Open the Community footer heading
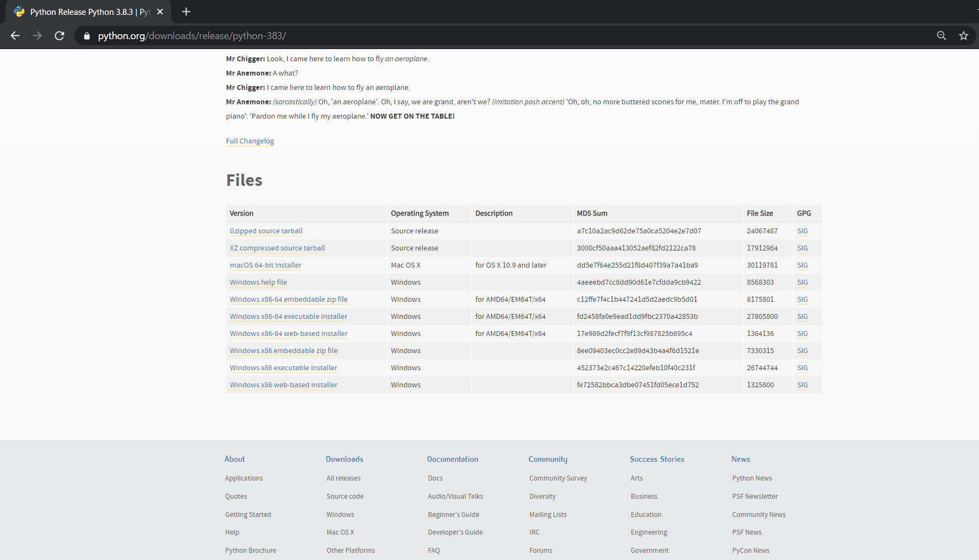979x560 pixels. [548, 459]
